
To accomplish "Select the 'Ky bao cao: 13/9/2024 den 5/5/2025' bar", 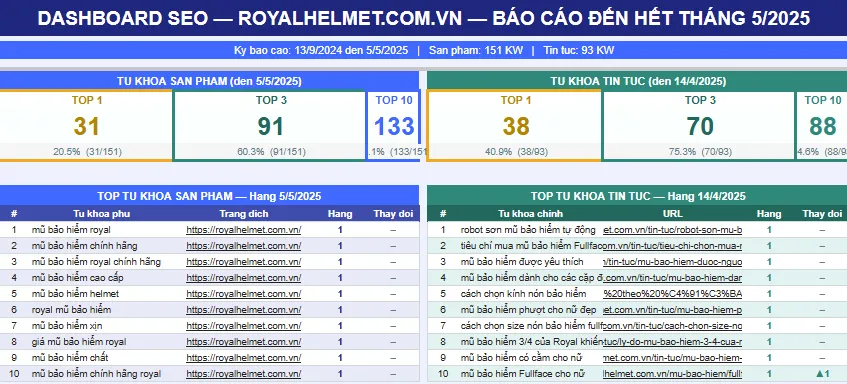I will click(x=424, y=50).
